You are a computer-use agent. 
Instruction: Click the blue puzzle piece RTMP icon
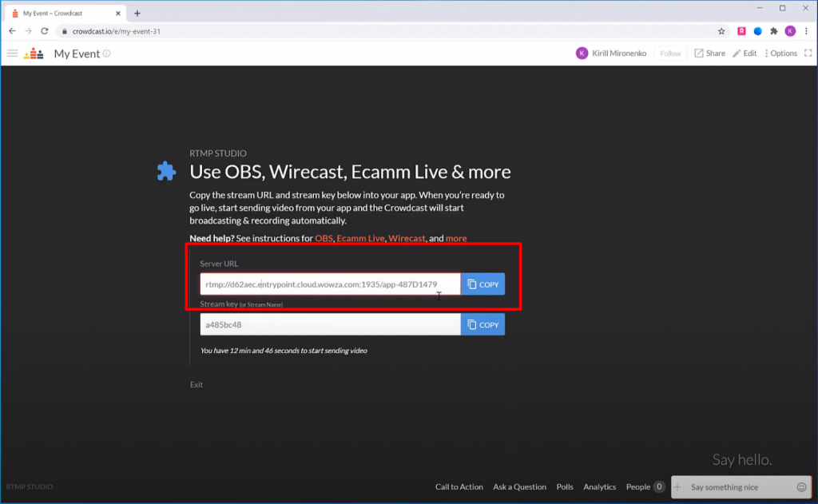point(166,171)
